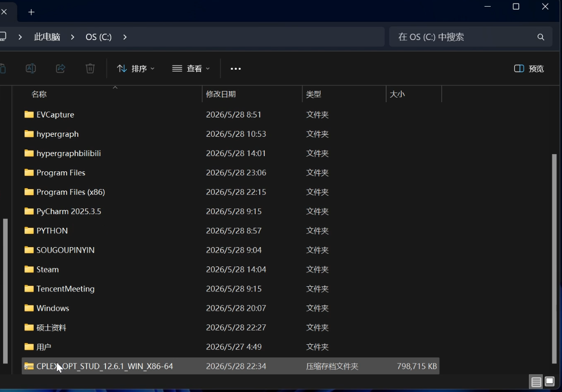Screen dimensions: 562x392
Task: Select the SOUGOUPINYIN folder name
Action: (x=66, y=250)
